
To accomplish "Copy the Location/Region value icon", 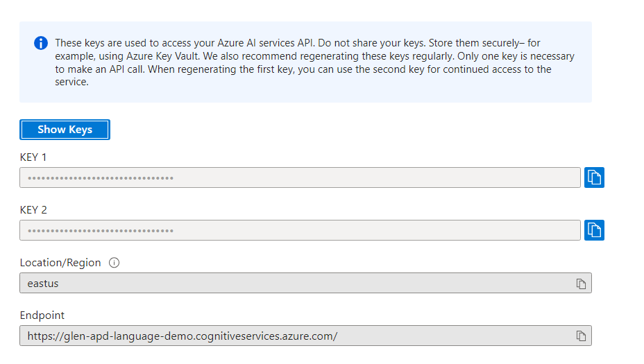I will 581,284.
